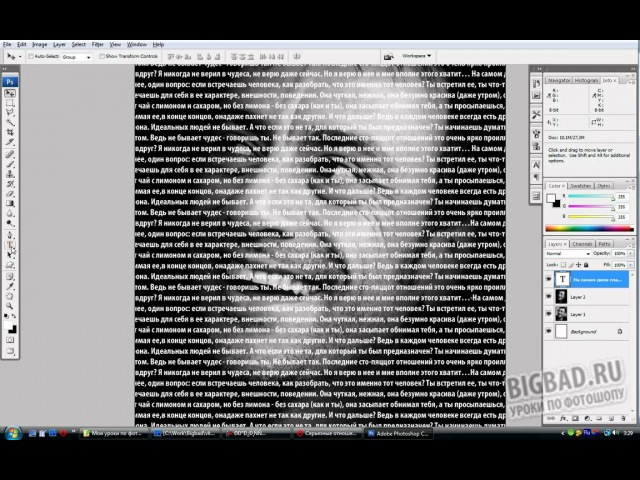The width and height of the screenshot is (640, 480).
Task: Hide Layer 1 via eye icon
Action: point(549,314)
